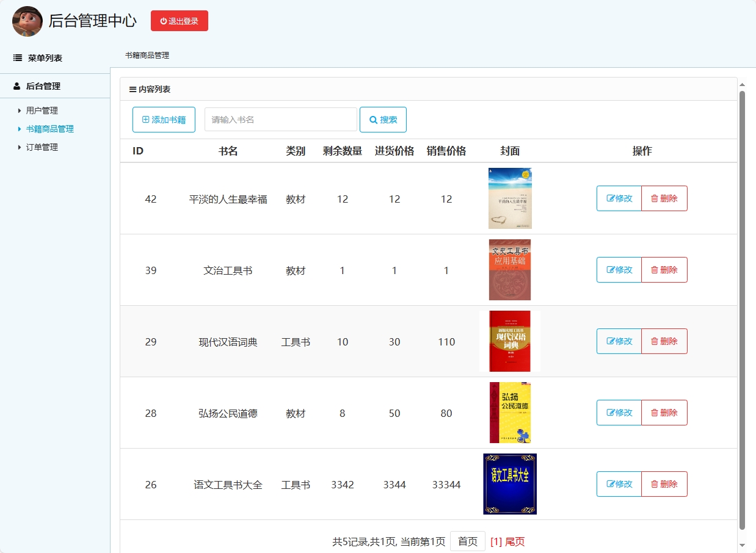
Task: Select 后台管理 in the sidebar menu
Action: (37, 86)
